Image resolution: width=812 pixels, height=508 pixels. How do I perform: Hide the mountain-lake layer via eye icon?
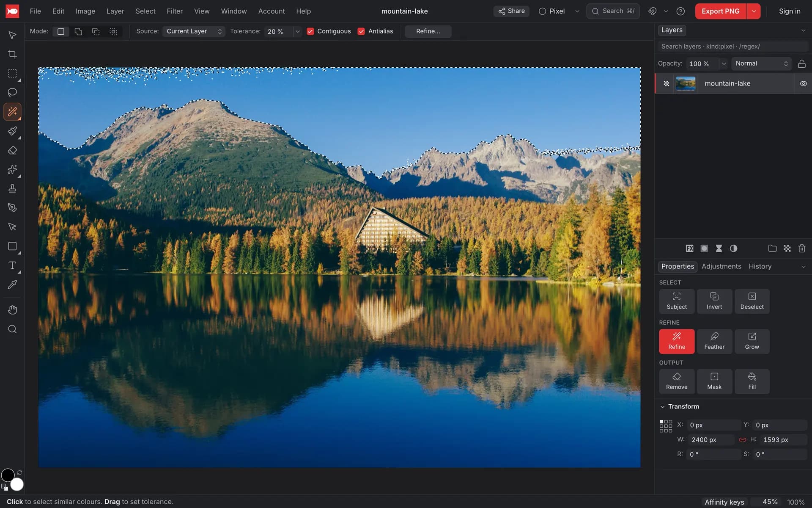click(803, 83)
